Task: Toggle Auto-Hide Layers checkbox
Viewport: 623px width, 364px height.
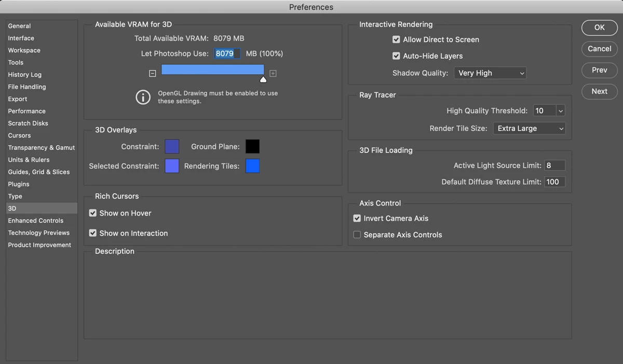Action: [x=396, y=56]
